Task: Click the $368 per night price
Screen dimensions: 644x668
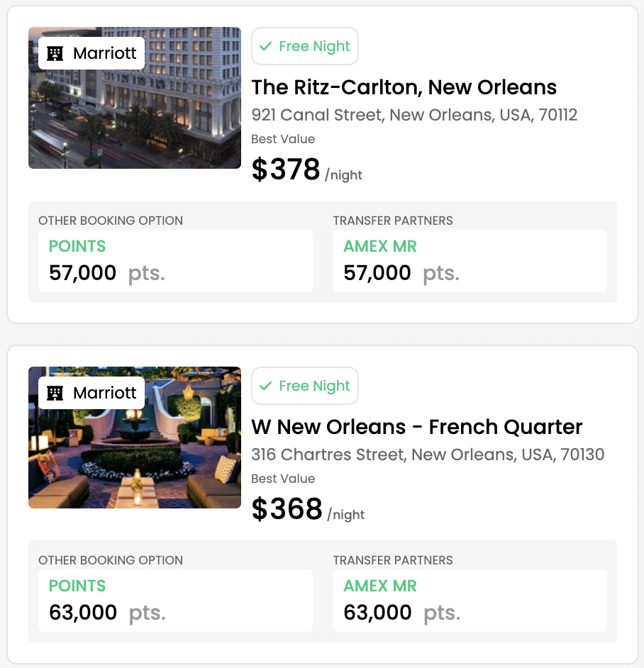Action: (308, 510)
